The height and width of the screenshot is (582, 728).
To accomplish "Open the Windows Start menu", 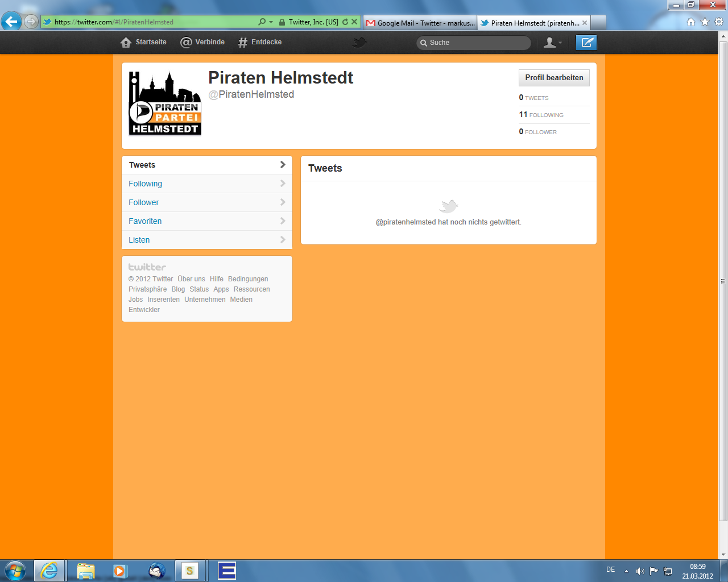I will click(x=15, y=571).
